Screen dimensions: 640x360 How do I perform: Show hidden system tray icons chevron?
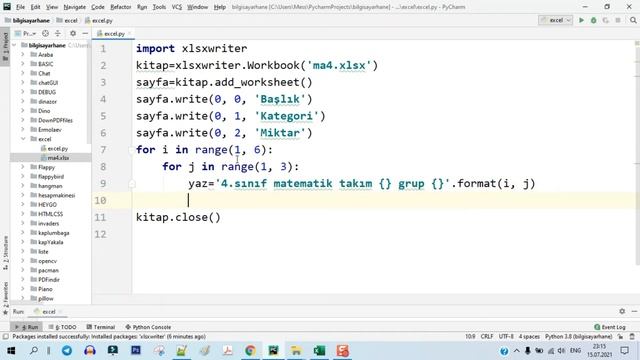[516, 350]
